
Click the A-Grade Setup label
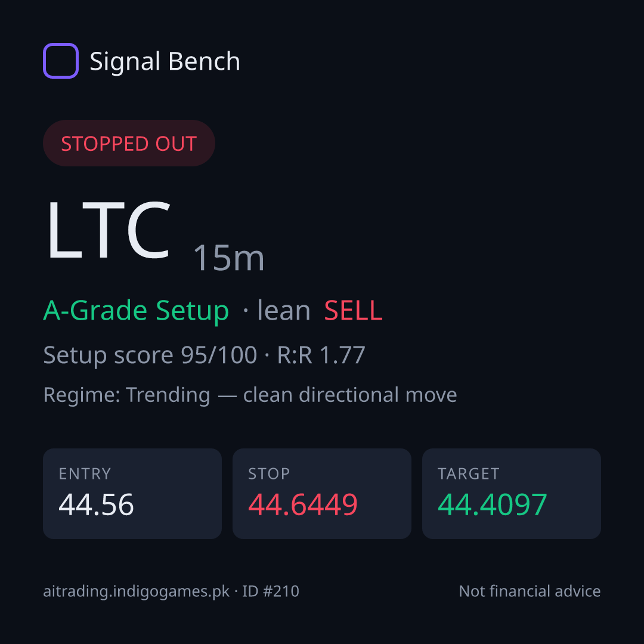136,311
